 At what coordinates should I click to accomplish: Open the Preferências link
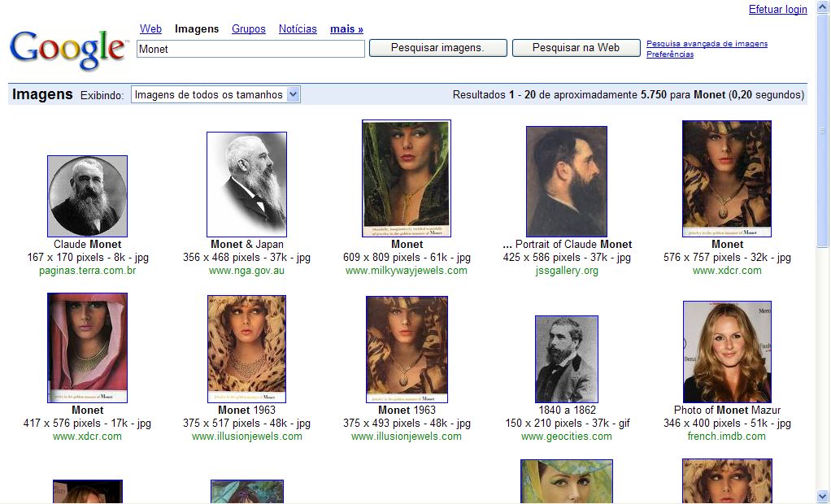pyautogui.click(x=670, y=54)
